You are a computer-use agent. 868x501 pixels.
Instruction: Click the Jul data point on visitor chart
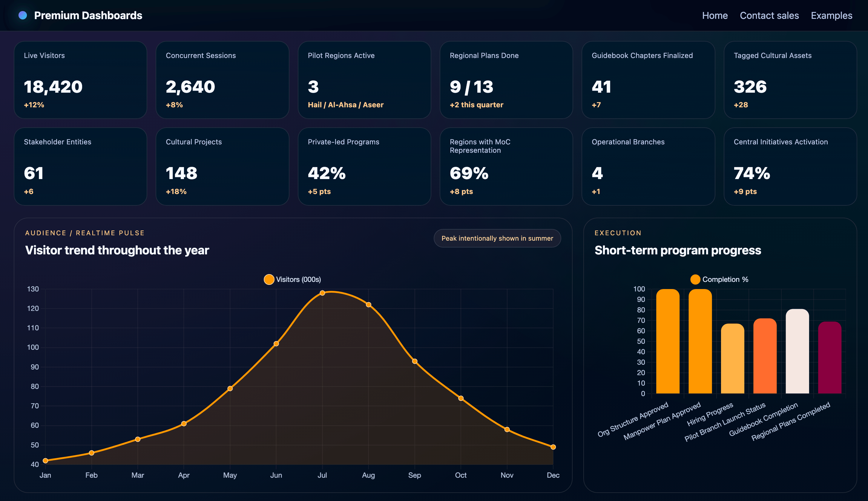point(323,293)
